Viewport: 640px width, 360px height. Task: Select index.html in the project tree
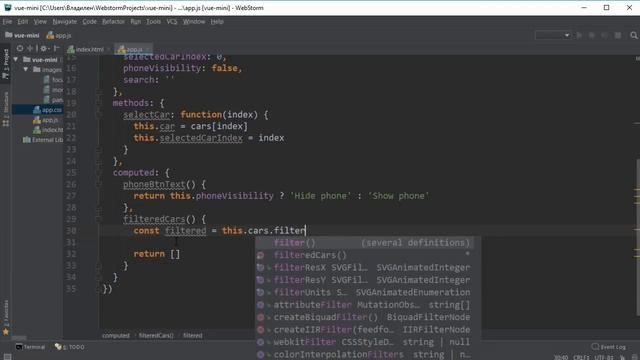(x=48, y=130)
